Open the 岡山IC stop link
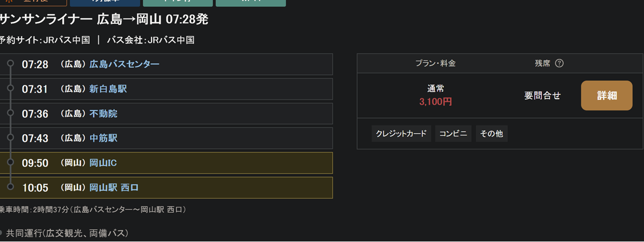 (103, 163)
